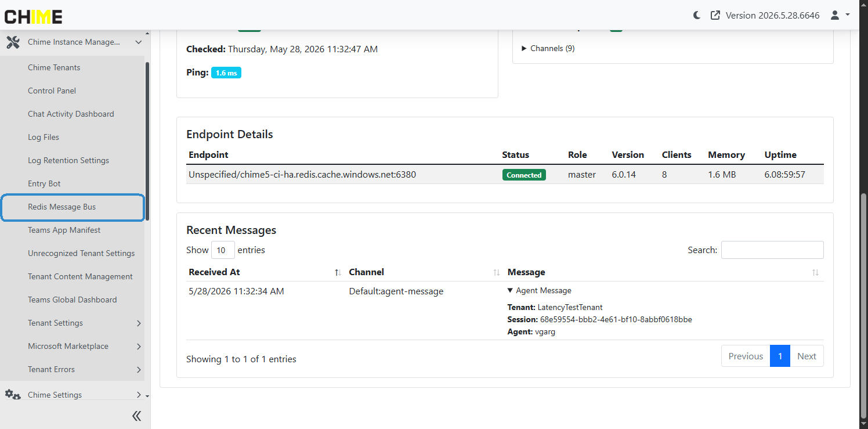
Task: Click the wrench tools icon for Chime Instance Management
Action: click(13, 42)
